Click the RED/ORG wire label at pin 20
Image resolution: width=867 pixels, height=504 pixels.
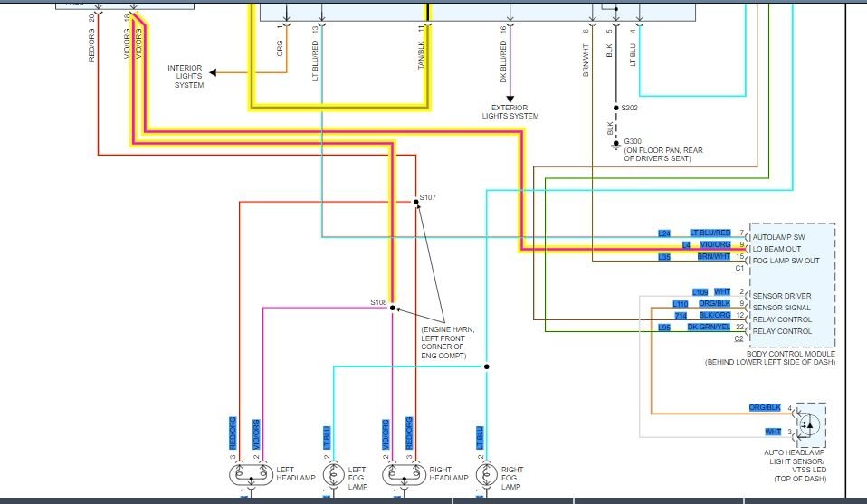(x=91, y=44)
